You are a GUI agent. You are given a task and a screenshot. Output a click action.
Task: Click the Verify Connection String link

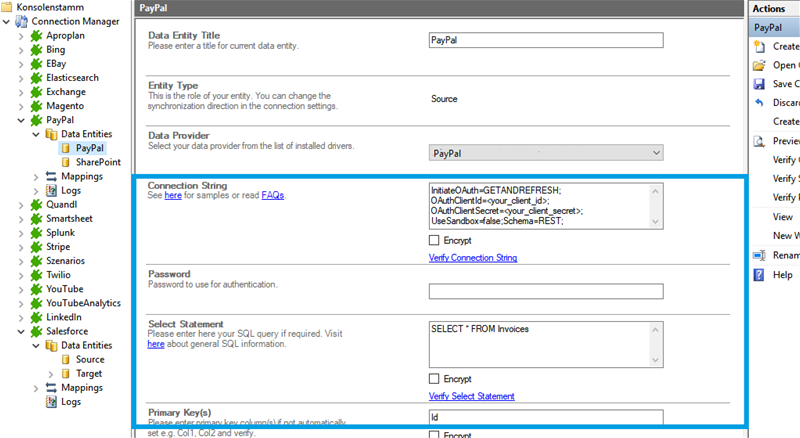[x=472, y=258]
